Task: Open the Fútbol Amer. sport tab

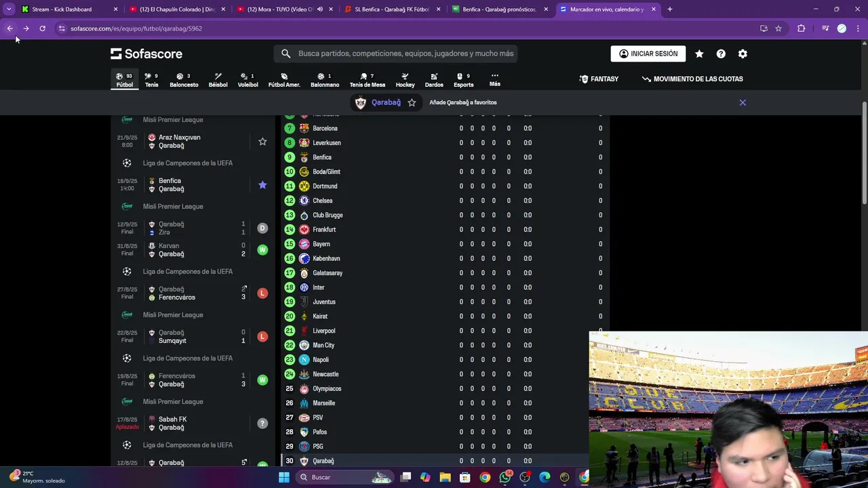Action: coord(284,80)
